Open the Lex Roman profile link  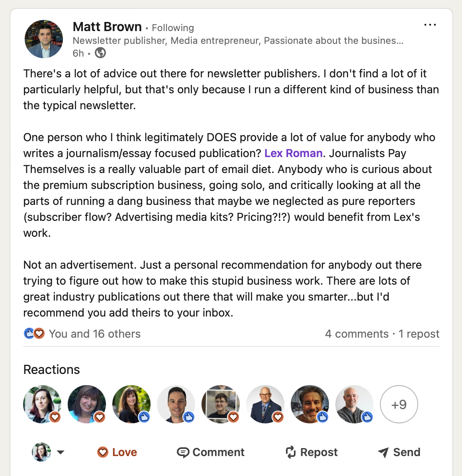coord(294,153)
